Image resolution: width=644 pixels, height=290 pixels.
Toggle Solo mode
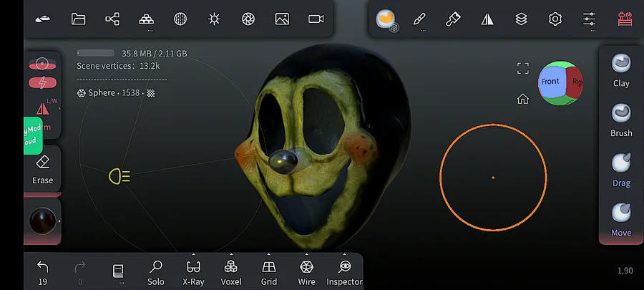[156, 273]
